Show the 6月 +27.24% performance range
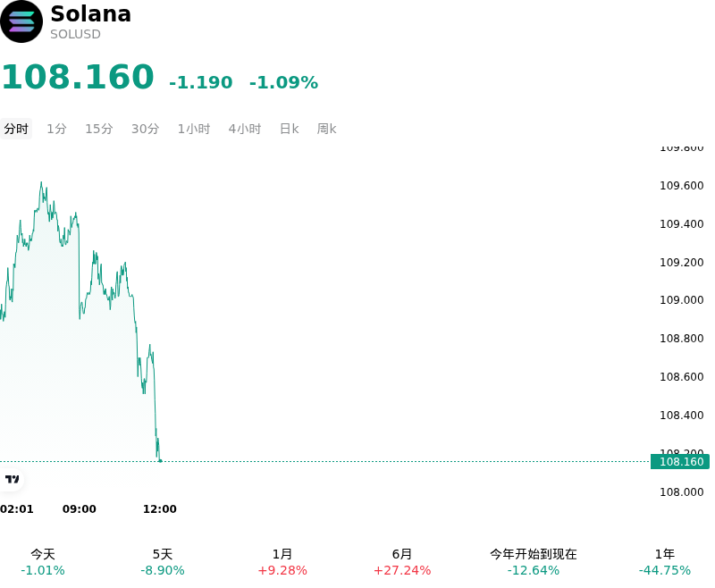The height and width of the screenshot is (588, 715). click(401, 562)
